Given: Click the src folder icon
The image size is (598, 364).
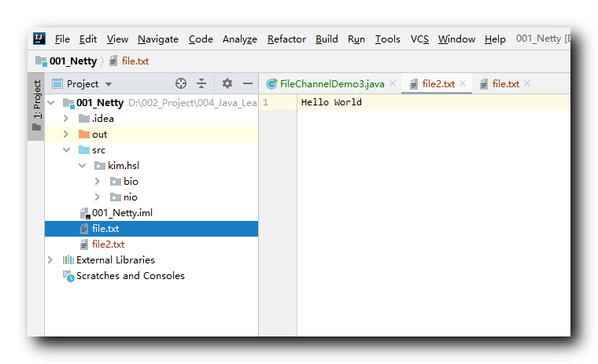Looking at the screenshot, I should [x=84, y=150].
